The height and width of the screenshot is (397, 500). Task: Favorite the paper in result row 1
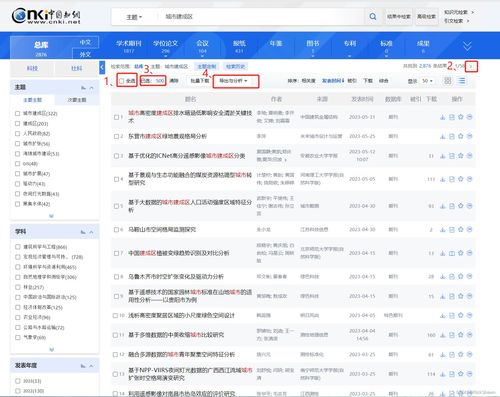pos(461,117)
